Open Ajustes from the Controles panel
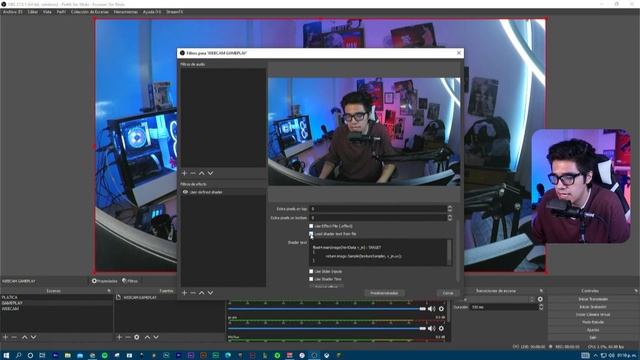 593,330
